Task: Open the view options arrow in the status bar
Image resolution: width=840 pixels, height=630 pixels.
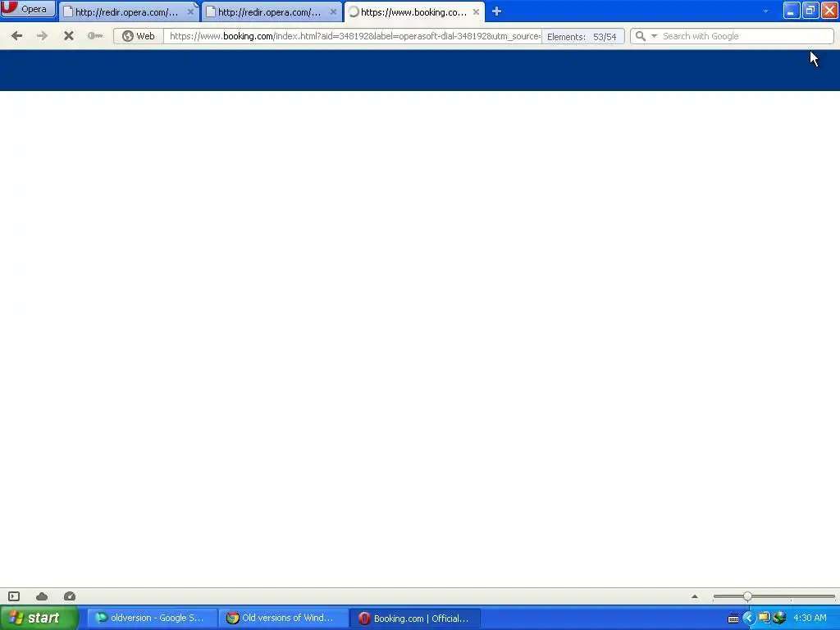Action: (695, 596)
